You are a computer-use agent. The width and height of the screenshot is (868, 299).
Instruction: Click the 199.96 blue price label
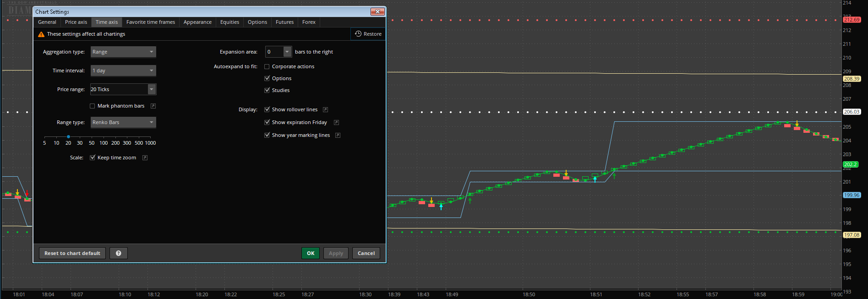852,195
